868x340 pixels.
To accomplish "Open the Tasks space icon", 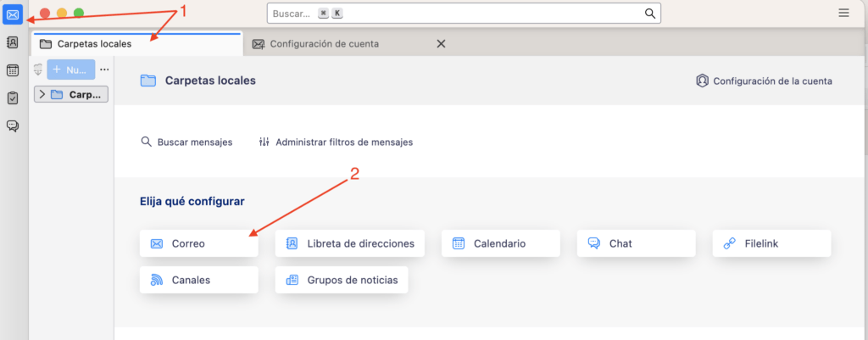I will (x=13, y=98).
